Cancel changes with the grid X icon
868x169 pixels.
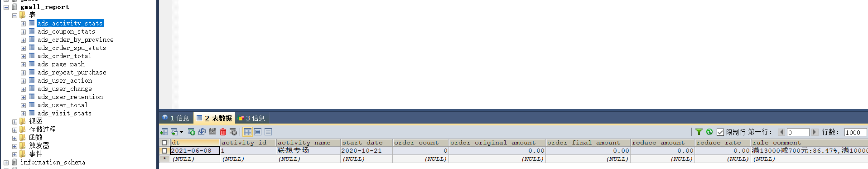(233, 132)
